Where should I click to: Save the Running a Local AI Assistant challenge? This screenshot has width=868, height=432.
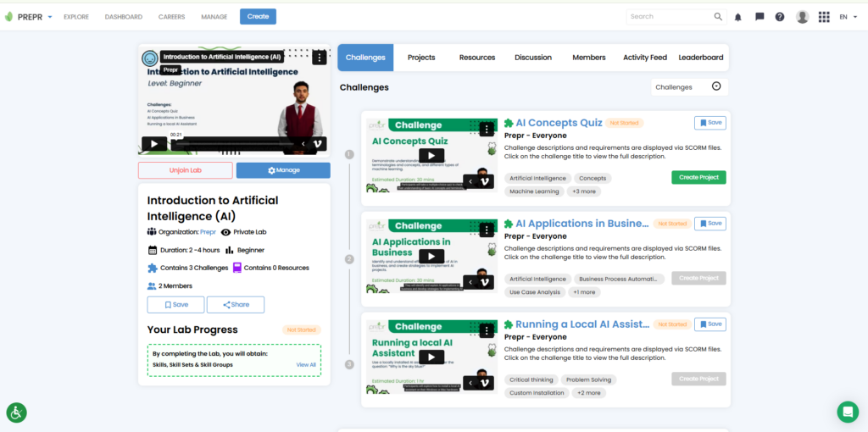710,324
